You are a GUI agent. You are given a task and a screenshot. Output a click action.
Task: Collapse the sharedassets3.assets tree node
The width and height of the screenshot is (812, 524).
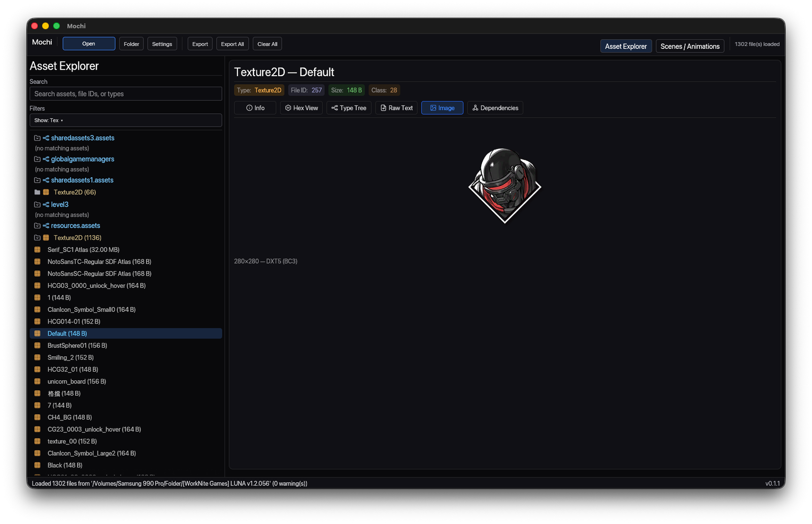click(x=37, y=138)
